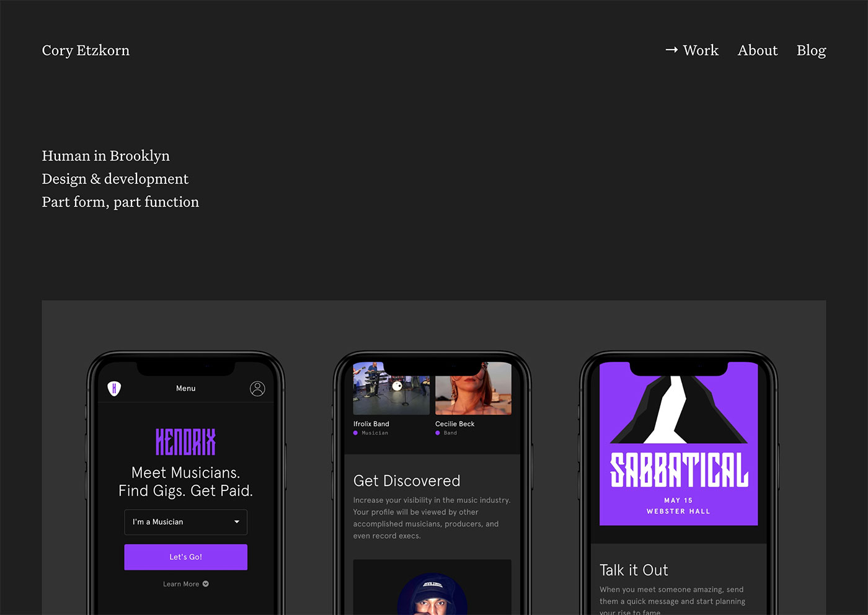This screenshot has width=868, height=615.
Task: Click the "Human in Brooklyn" tagline
Action: click(105, 156)
